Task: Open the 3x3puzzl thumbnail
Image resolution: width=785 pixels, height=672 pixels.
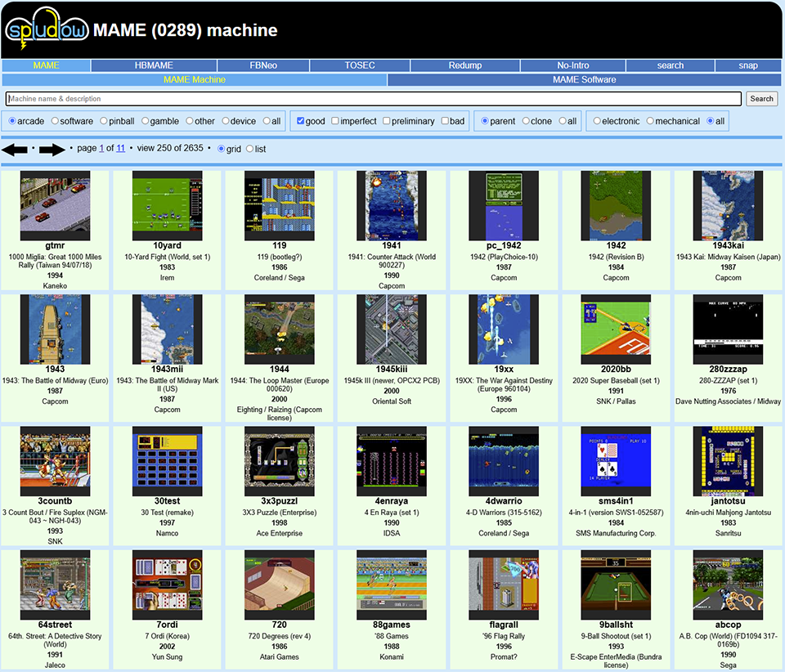Action: pos(280,461)
